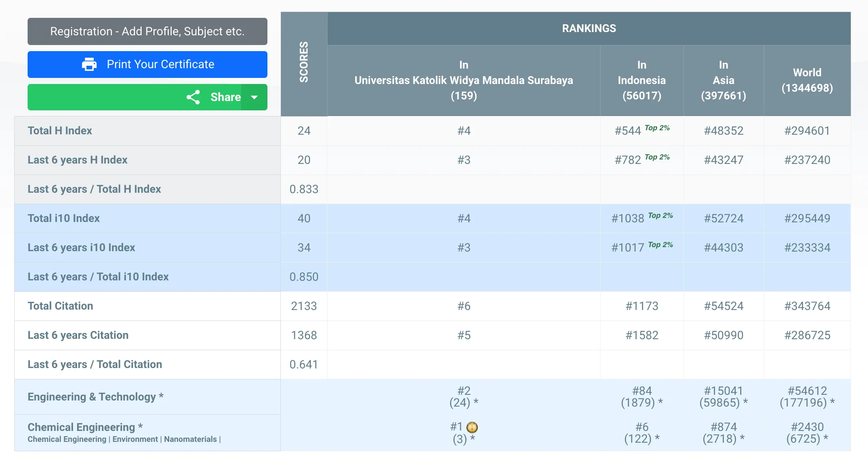
Task: Click the In Indonesia column header
Action: [642, 80]
